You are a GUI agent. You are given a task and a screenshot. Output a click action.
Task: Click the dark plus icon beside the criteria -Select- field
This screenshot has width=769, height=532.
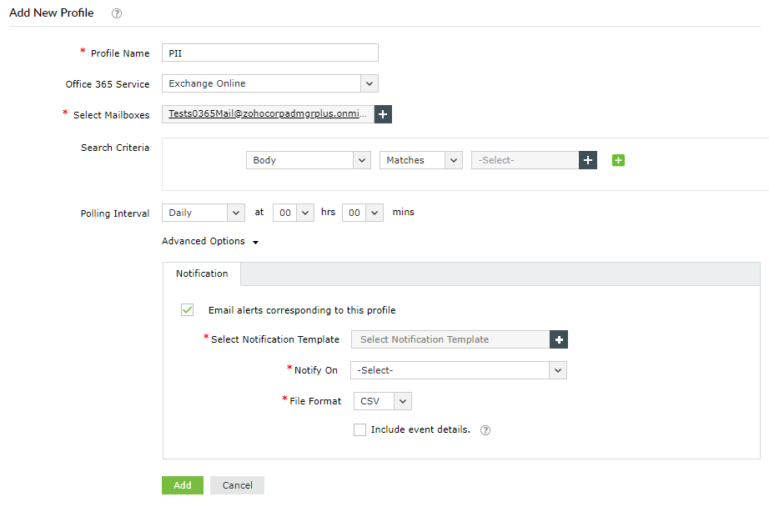(588, 160)
